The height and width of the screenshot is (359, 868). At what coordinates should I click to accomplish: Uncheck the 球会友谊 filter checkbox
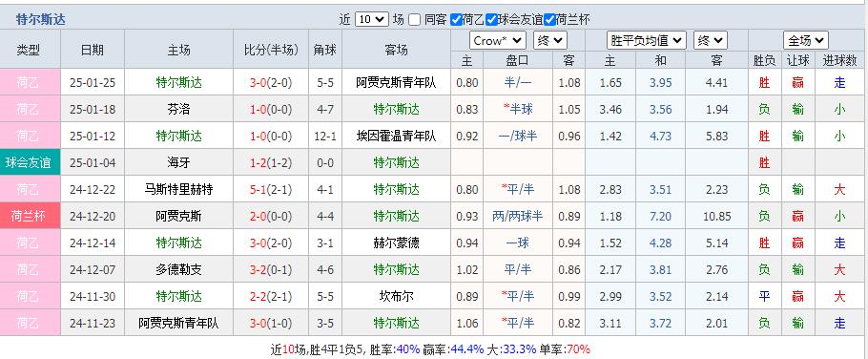pyautogui.click(x=491, y=20)
